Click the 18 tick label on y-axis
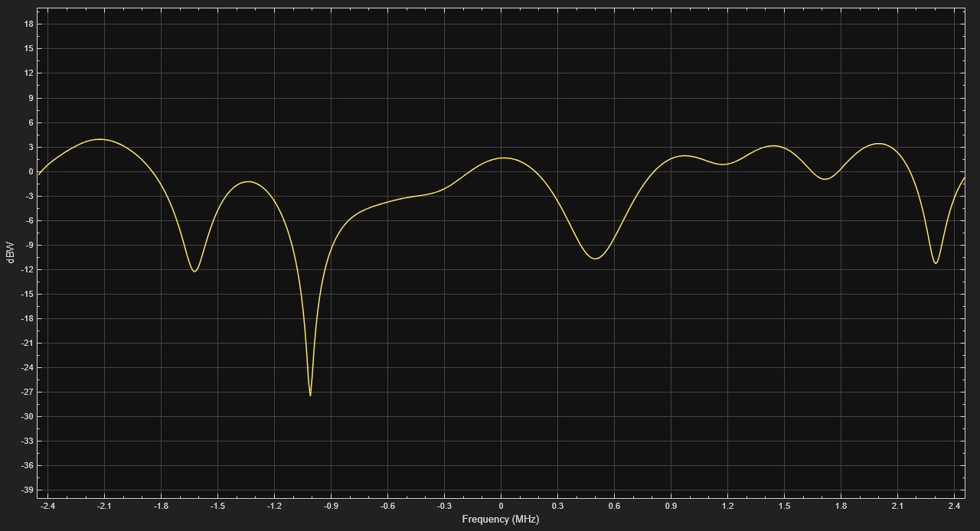Viewport: 980px width, 531px height. 28,24
